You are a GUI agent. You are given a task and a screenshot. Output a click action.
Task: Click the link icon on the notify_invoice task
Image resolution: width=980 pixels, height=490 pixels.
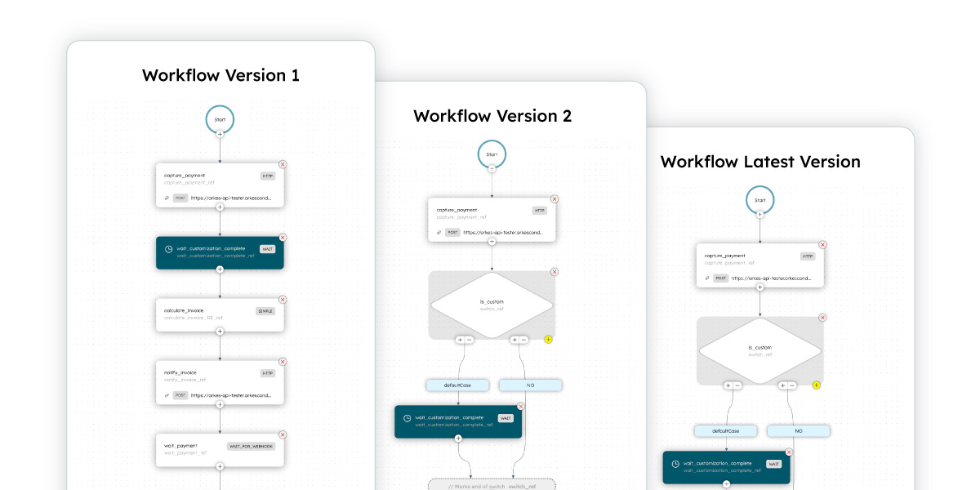tap(167, 395)
